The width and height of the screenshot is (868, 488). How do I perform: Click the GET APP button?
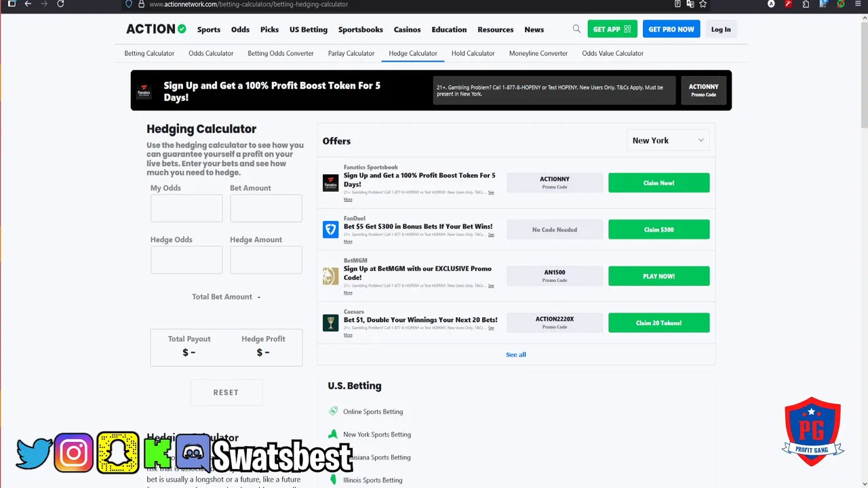pos(612,29)
